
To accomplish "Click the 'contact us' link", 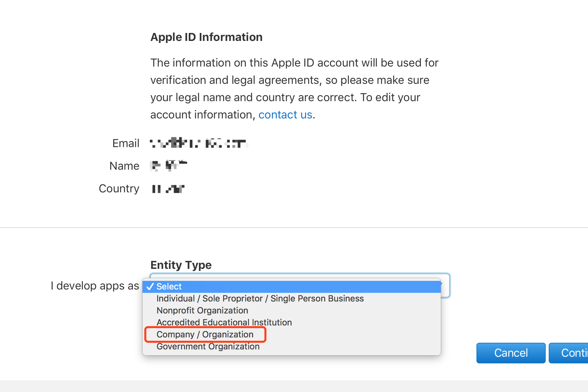I will pyautogui.click(x=285, y=115).
